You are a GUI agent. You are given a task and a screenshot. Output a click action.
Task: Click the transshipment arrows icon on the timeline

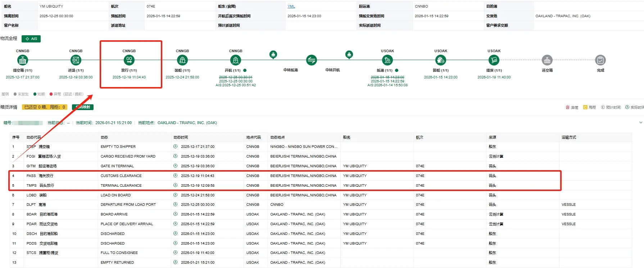coord(312,60)
